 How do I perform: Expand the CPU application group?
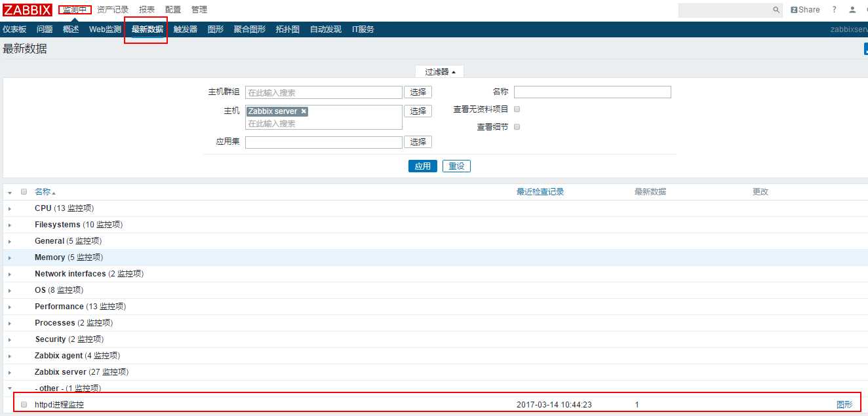coord(10,208)
